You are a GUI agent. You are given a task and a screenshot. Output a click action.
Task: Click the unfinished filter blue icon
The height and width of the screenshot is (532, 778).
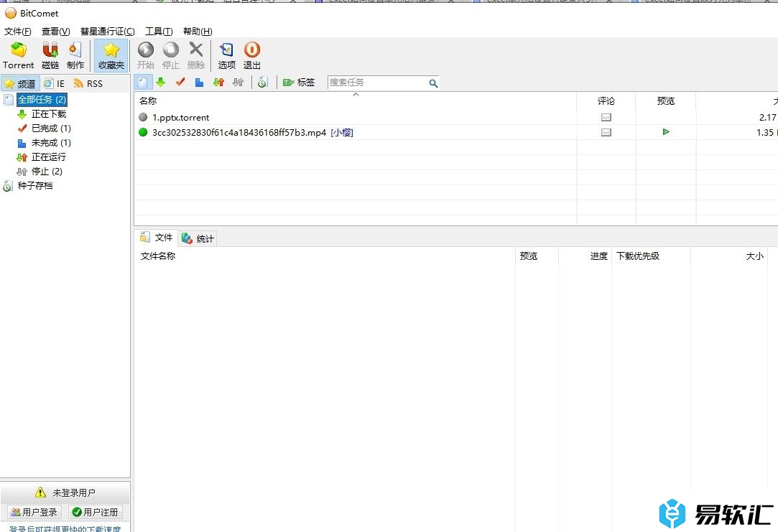point(200,83)
